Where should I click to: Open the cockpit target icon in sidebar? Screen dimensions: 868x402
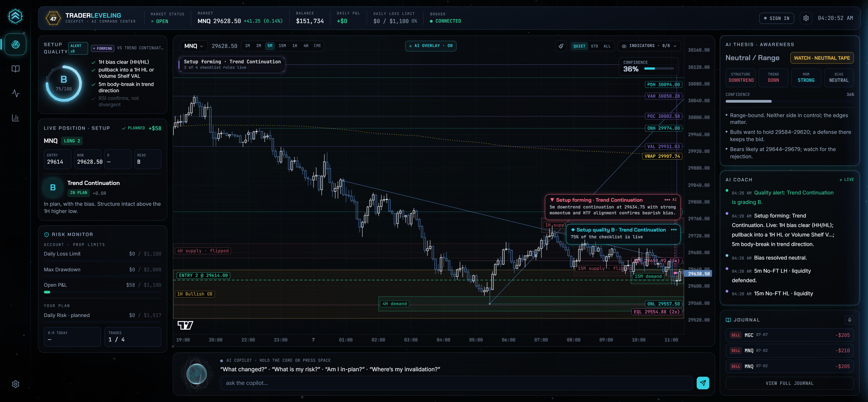tap(16, 45)
